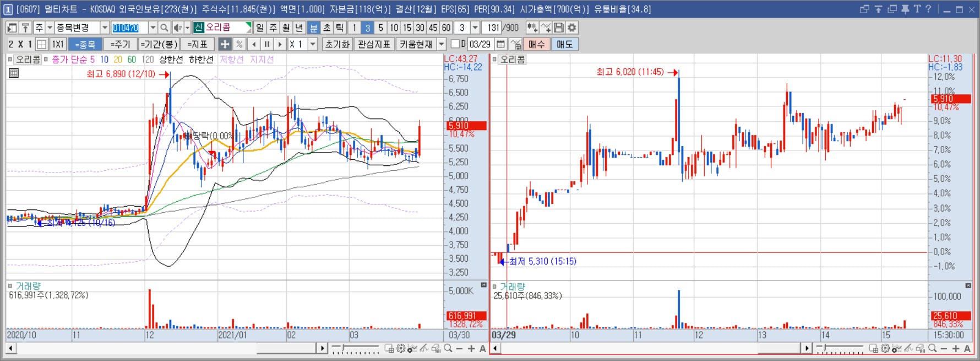Enable the crosshair cursor tool
Viewport: 980px width, 361px height.
(225, 44)
